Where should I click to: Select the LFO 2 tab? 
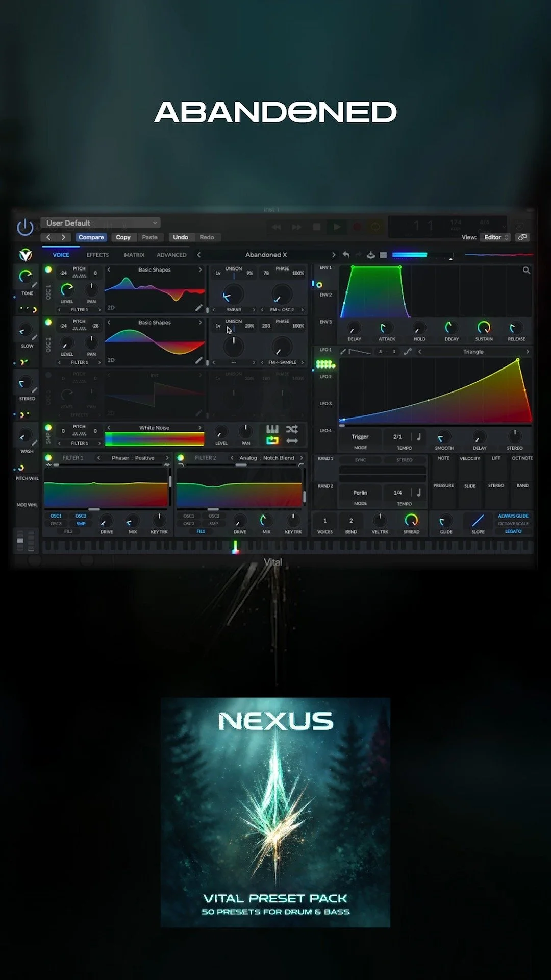325,377
